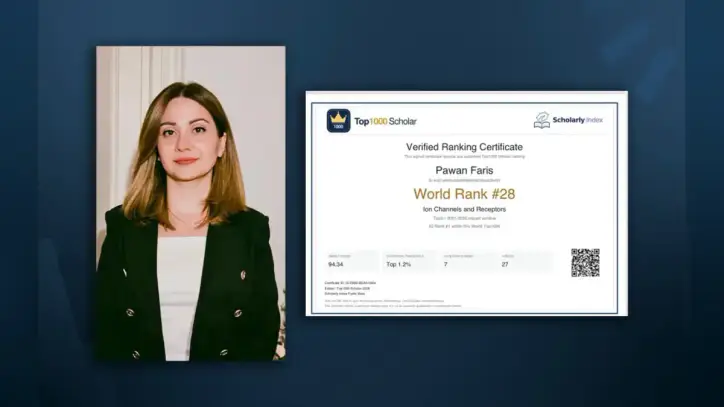
Task: Click the Scholarly Index book logo icon
Action: coord(542,120)
